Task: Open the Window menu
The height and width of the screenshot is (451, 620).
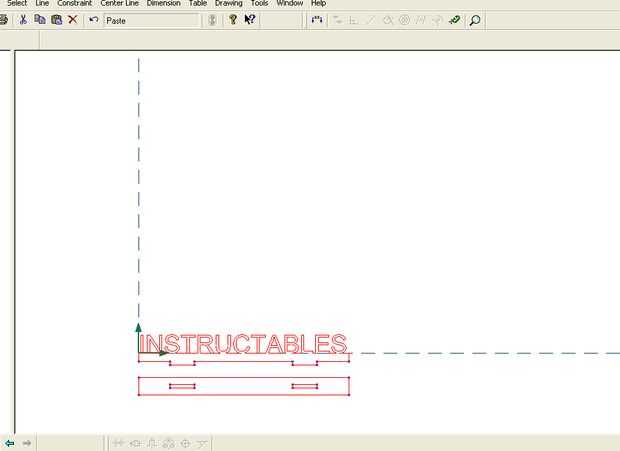Action: (x=289, y=3)
